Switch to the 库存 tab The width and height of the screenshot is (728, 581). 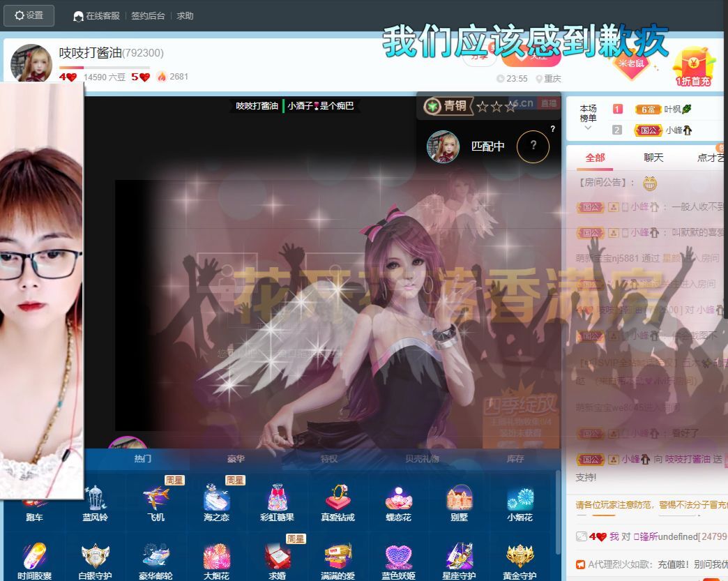(515, 458)
